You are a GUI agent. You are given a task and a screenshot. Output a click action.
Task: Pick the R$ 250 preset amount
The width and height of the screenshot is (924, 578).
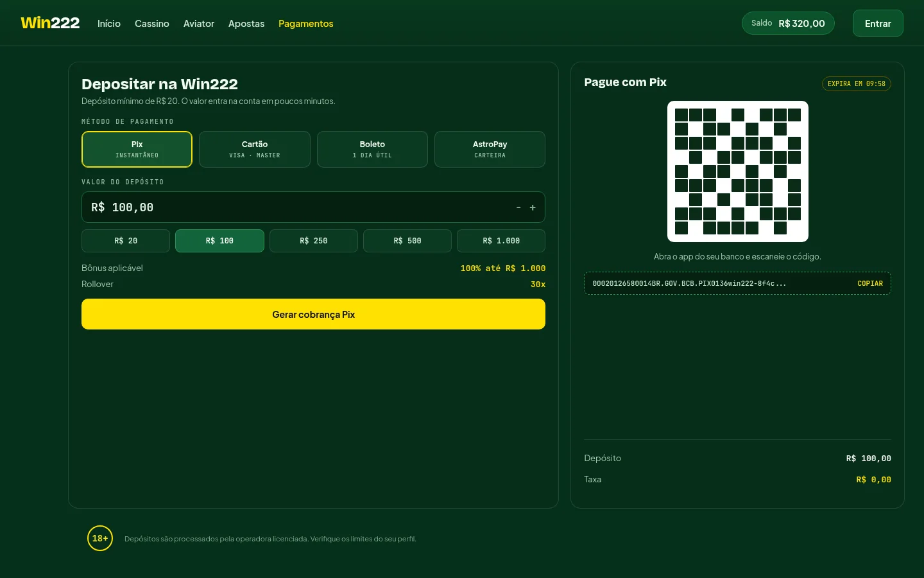point(314,241)
